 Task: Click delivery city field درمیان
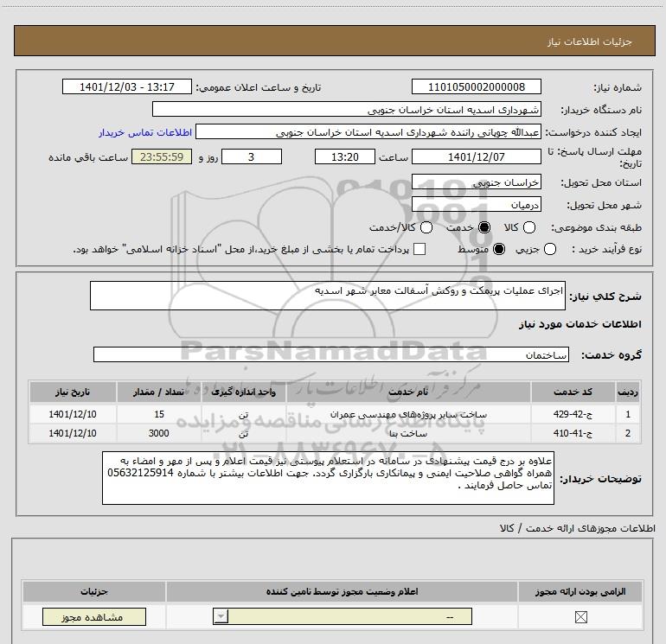pos(476,205)
